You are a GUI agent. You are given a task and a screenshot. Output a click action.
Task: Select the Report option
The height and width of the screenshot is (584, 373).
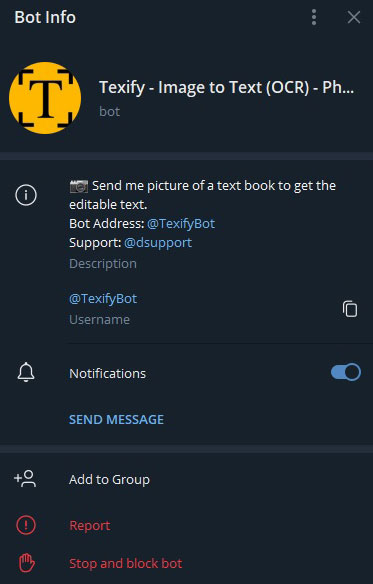[90, 526]
